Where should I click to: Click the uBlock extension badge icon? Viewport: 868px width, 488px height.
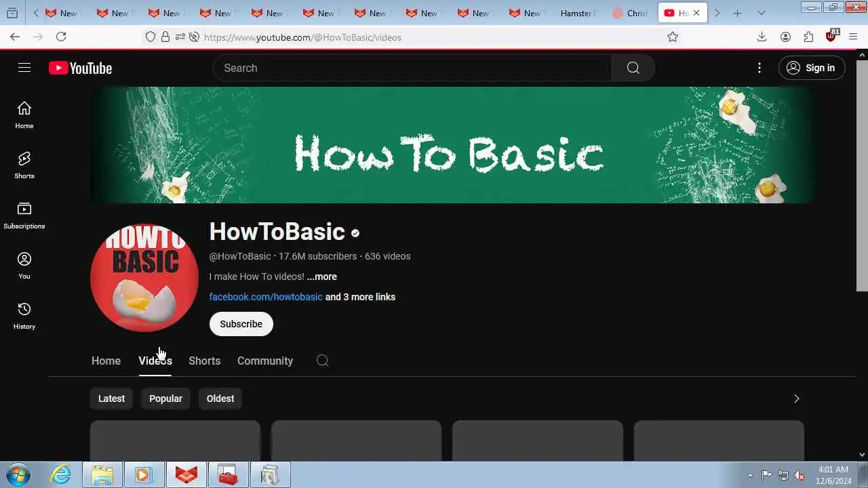click(x=832, y=36)
